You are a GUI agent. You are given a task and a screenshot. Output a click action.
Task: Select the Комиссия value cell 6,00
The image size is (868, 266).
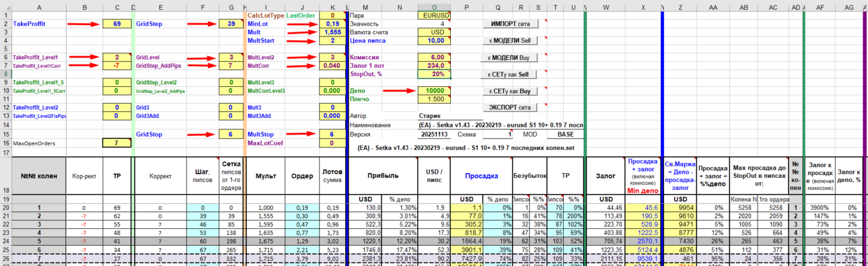pyautogui.click(x=435, y=57)
